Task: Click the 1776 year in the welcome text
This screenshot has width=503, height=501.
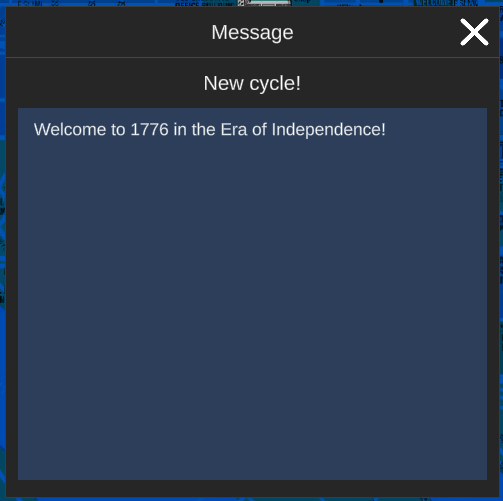Action: (149, 129)
